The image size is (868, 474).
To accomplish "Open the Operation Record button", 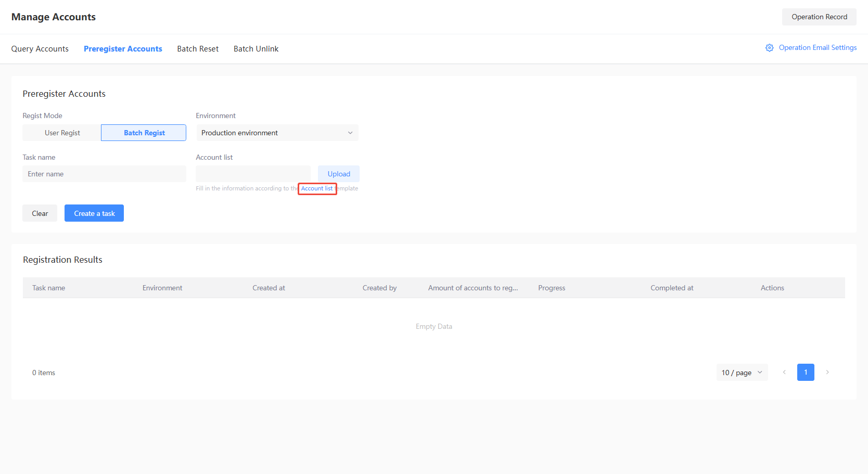I will point(819,17).
